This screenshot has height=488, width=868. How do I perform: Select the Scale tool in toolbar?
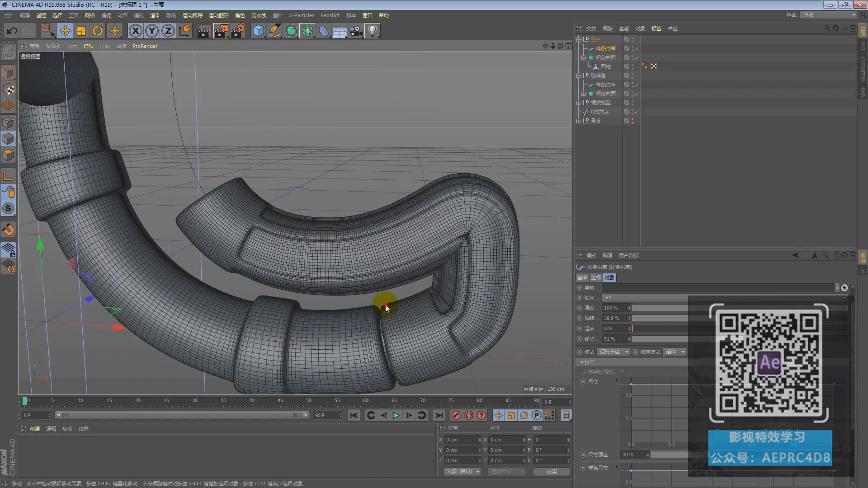[x=81, y=31]
